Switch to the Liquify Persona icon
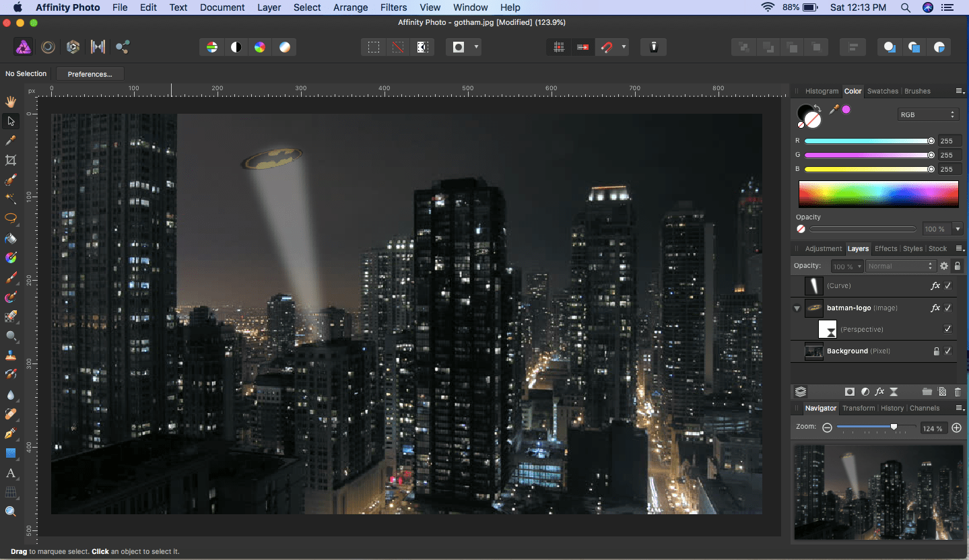969x560 pixels. point(48,47)
